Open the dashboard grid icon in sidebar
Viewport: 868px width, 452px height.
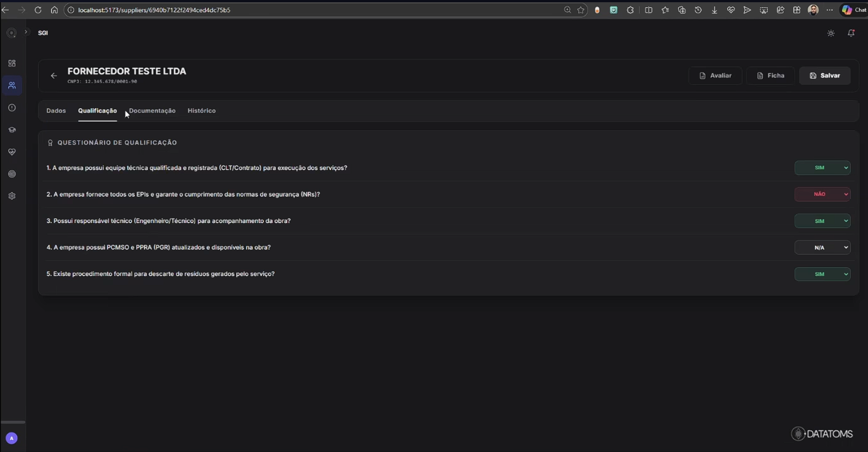point(12,63)
